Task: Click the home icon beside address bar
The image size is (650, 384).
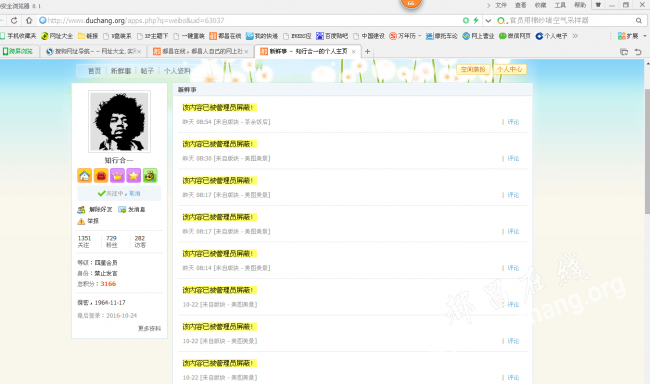Action: pos(29,20)
